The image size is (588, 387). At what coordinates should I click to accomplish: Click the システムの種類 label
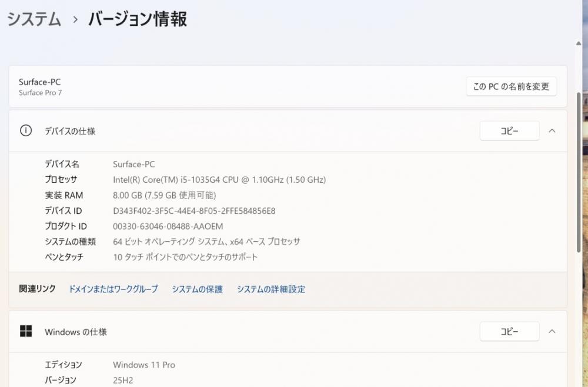[x=70, y=241]
